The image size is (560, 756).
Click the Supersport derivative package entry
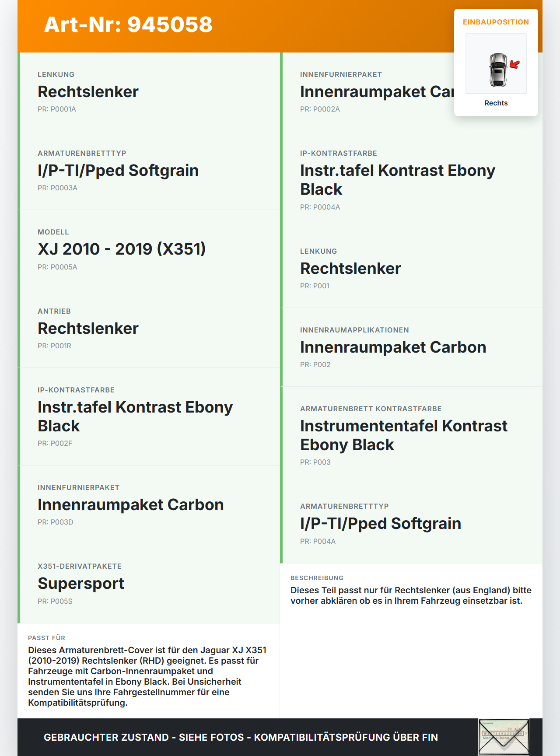149,584
